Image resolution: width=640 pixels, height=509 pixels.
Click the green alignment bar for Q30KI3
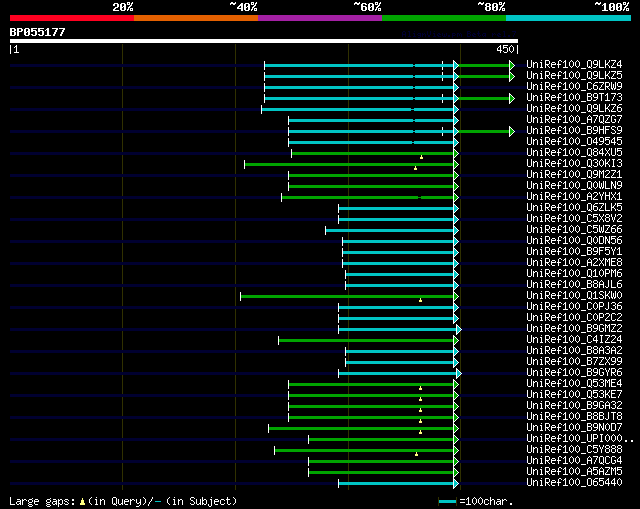[349, 164]
